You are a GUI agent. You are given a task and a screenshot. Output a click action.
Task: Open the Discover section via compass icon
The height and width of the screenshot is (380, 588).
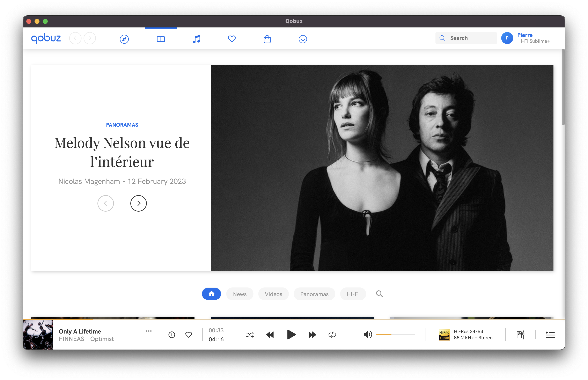[x=124, y=39]
